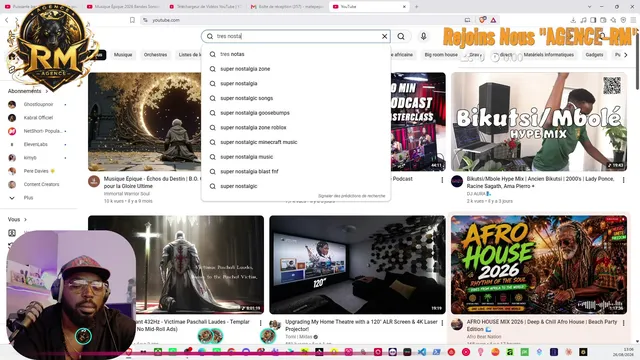Open the music playlist icon in browser toolbar
Viewport: 640px width, 360px height.
click(583, 20)
